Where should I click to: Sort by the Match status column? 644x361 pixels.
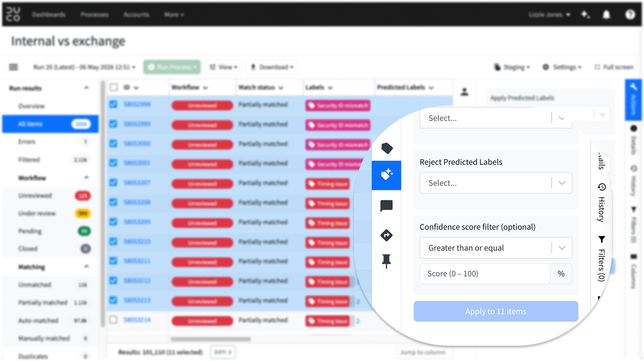(260, 88)
